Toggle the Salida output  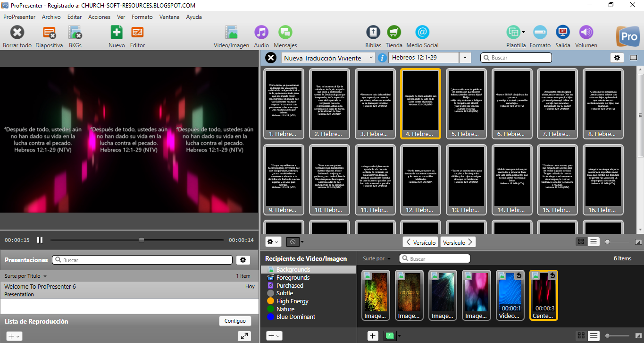tap(563, 33)
